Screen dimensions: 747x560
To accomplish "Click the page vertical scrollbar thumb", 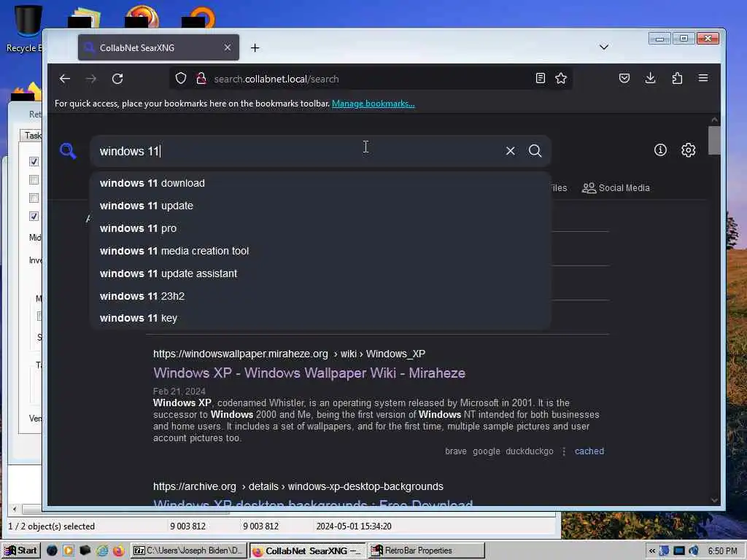I will pyautogui.click(x=713, y=141).
